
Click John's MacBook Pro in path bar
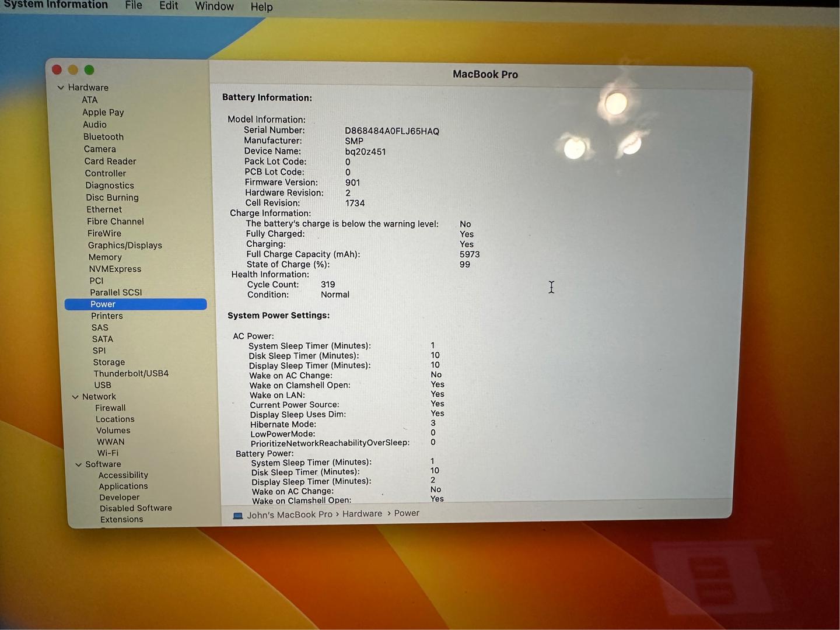coord(289,514)
